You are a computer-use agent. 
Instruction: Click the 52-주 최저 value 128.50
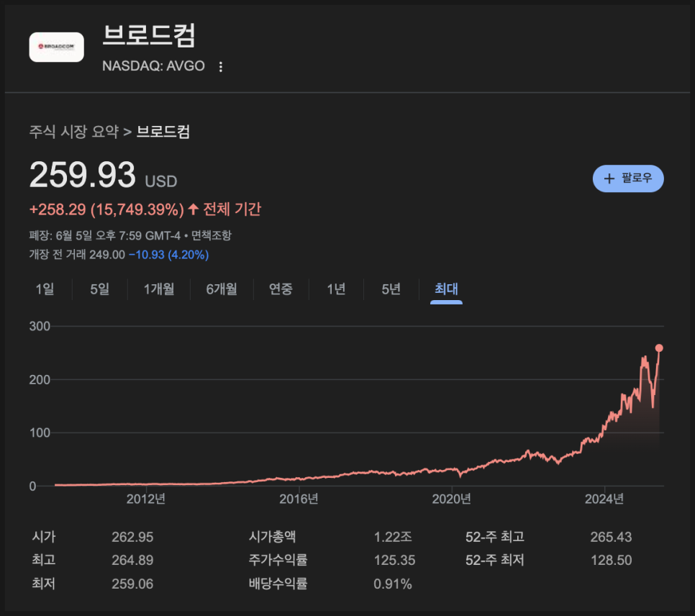click(611, 560)
